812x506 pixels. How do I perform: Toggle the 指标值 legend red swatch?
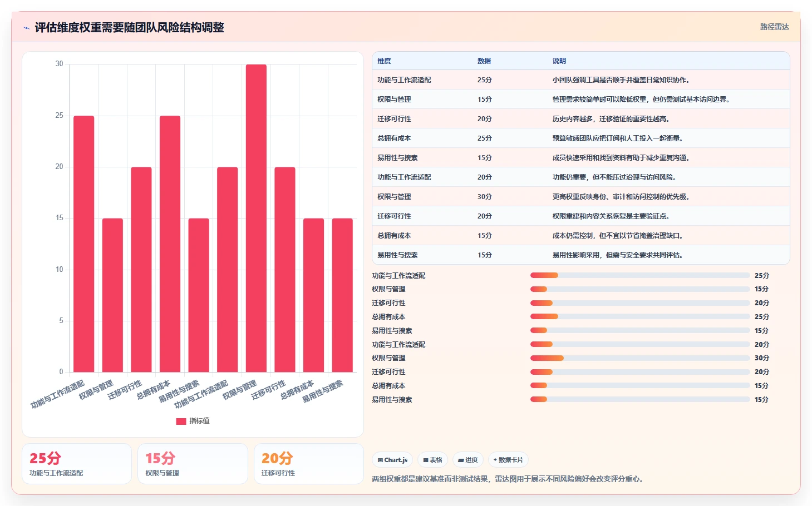click(181, 421)
